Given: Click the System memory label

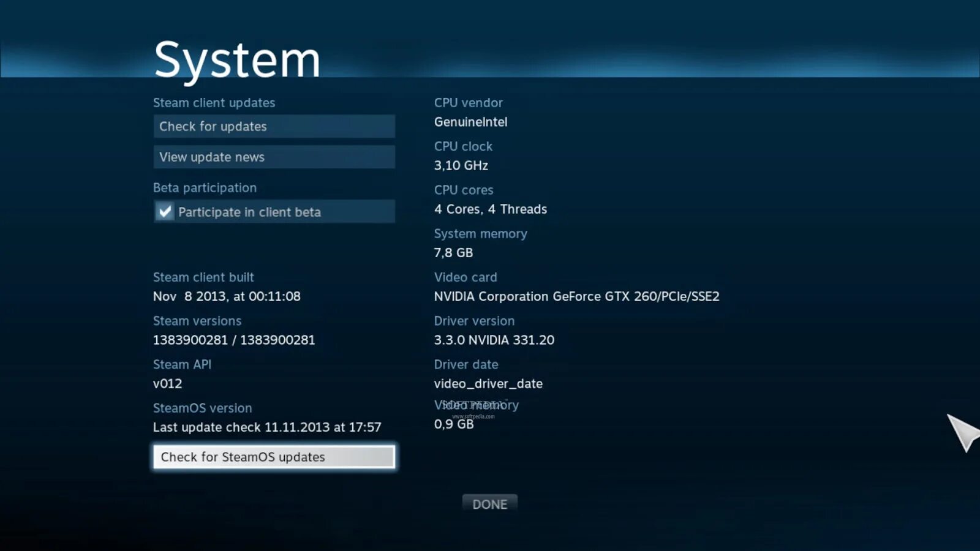Looking at the screenshot, I should click(x=480, y=233).
